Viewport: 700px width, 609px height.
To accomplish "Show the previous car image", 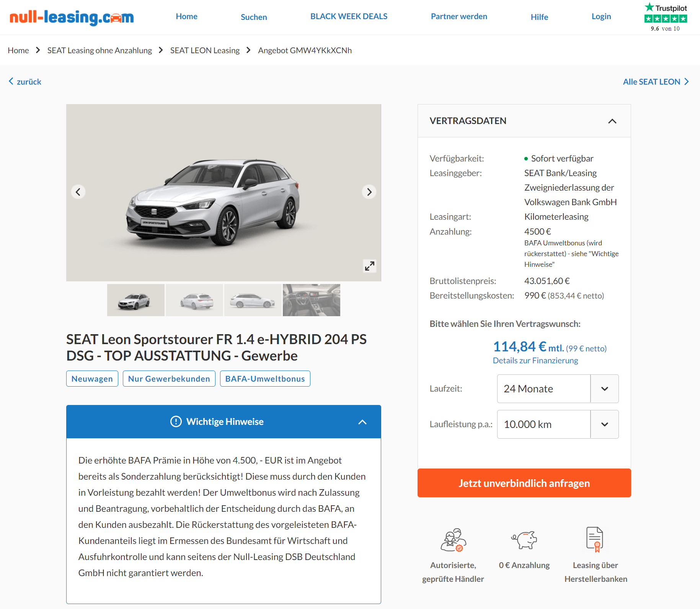I will click(78, 192).
